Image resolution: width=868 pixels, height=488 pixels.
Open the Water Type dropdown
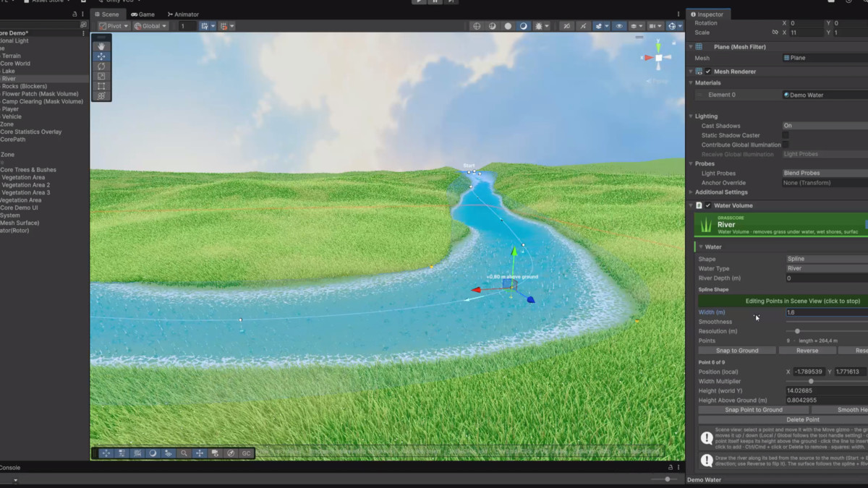pos(827,268)
